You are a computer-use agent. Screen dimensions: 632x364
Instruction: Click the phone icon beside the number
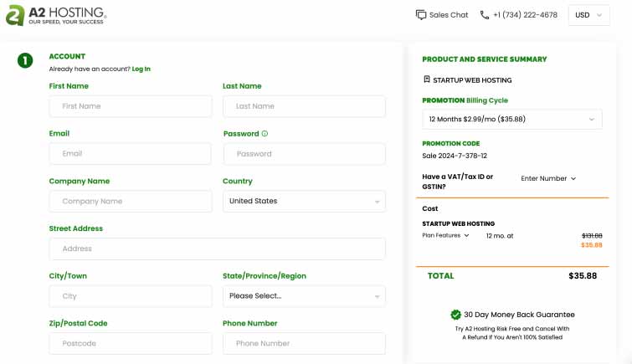(x=485, y=15)
